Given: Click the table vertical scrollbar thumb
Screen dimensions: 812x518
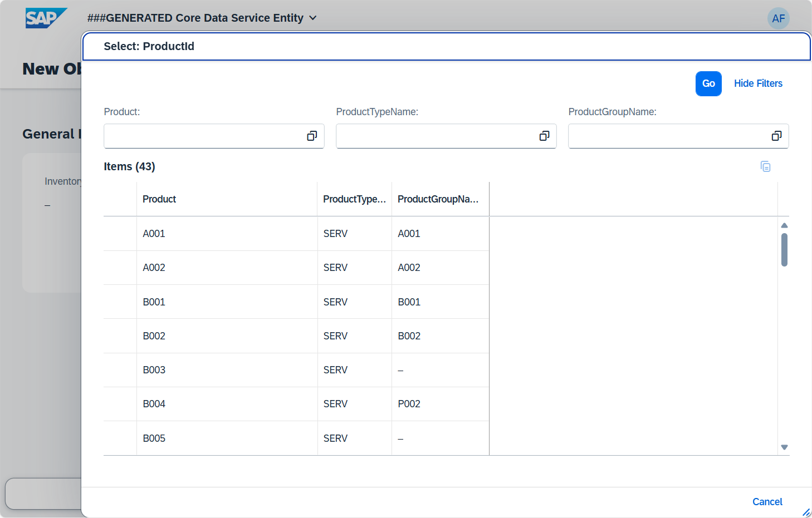Looking at the screenshot, I should click(x=784, y=250).
